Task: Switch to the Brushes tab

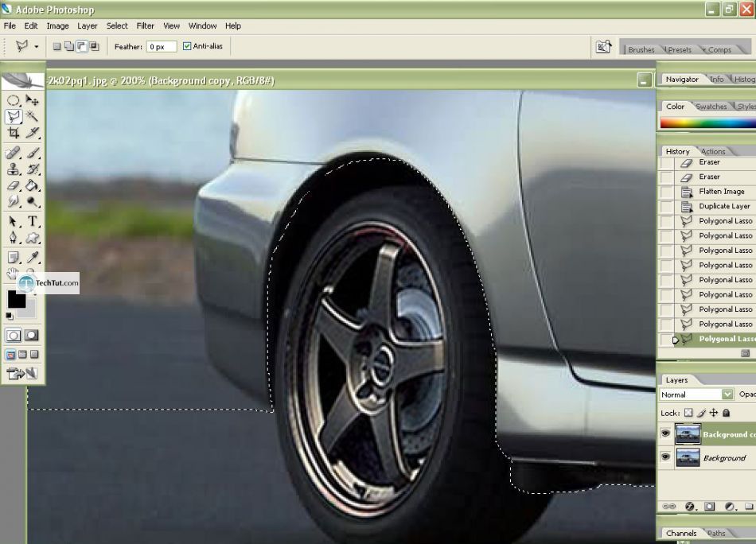Action: (x=641, y=49)
